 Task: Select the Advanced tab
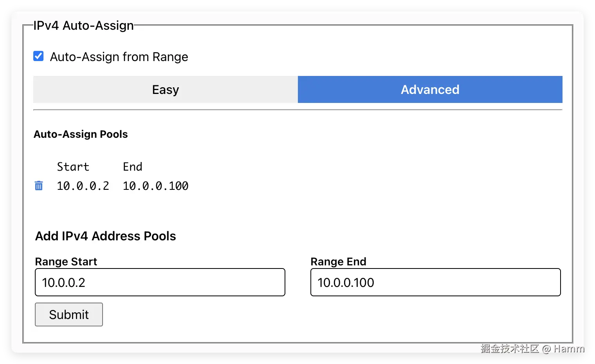pyautogui.click(x=430, y=90)
